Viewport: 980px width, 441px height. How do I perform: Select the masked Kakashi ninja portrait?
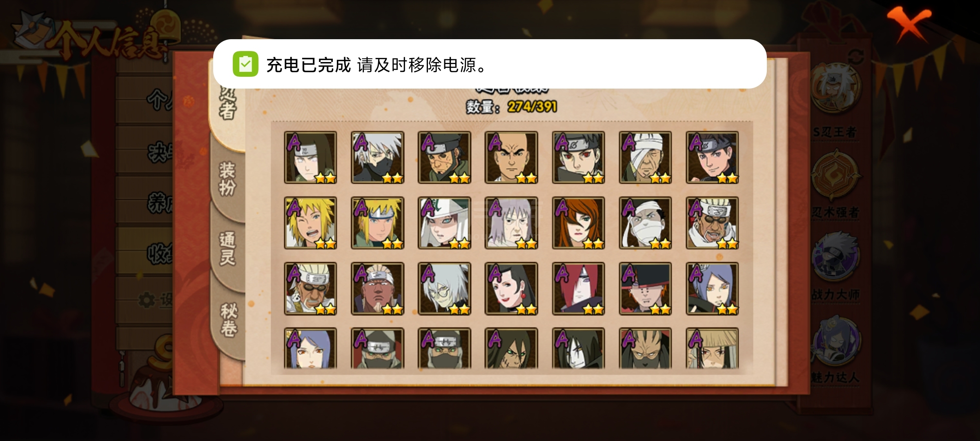(x=377, y=157)
